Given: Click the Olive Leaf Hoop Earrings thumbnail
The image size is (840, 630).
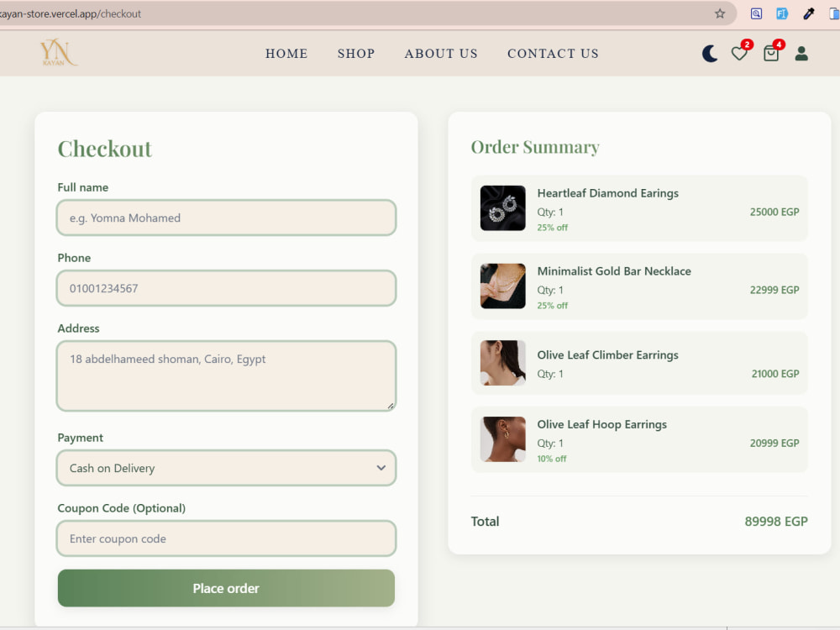Looking at the screenshot, I should [502, 439].
